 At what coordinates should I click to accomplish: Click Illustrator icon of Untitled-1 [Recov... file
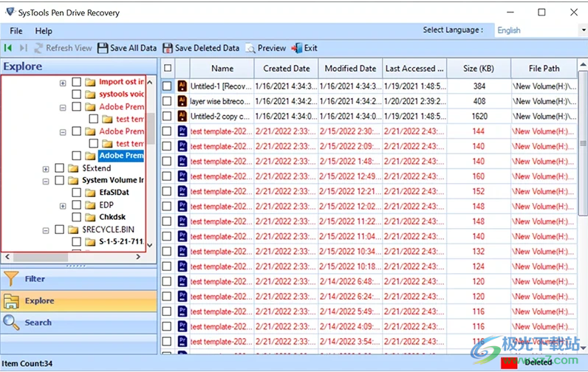(x=182, y=86)
